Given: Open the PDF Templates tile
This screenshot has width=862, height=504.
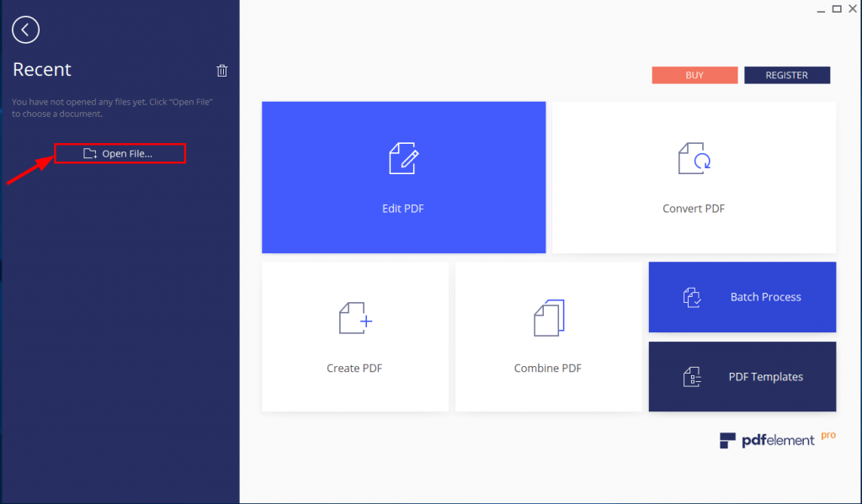Looking at the screenshot, I should click(x=742, y=376).
